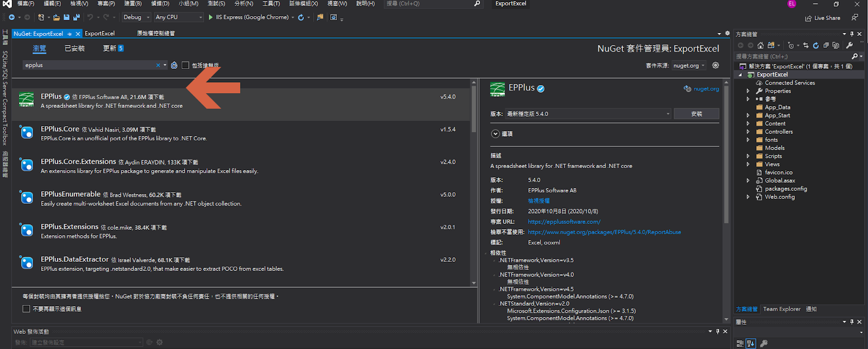868x349 pixels.
Task: Open the 偵錯(D) Debug menu
Action: coord(160,4)
